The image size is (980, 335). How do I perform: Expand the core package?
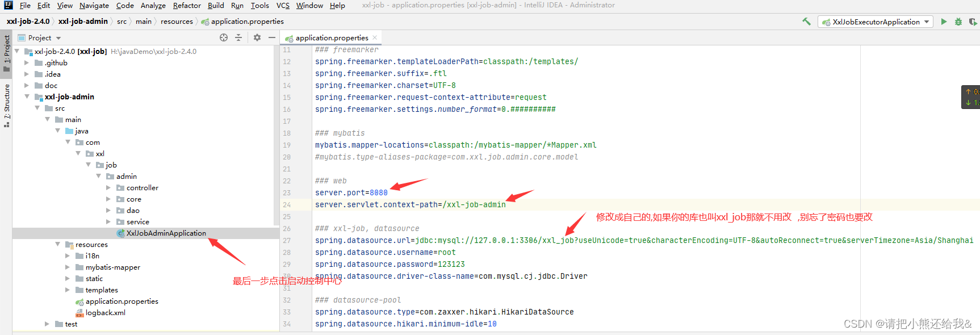click(108, 199)
